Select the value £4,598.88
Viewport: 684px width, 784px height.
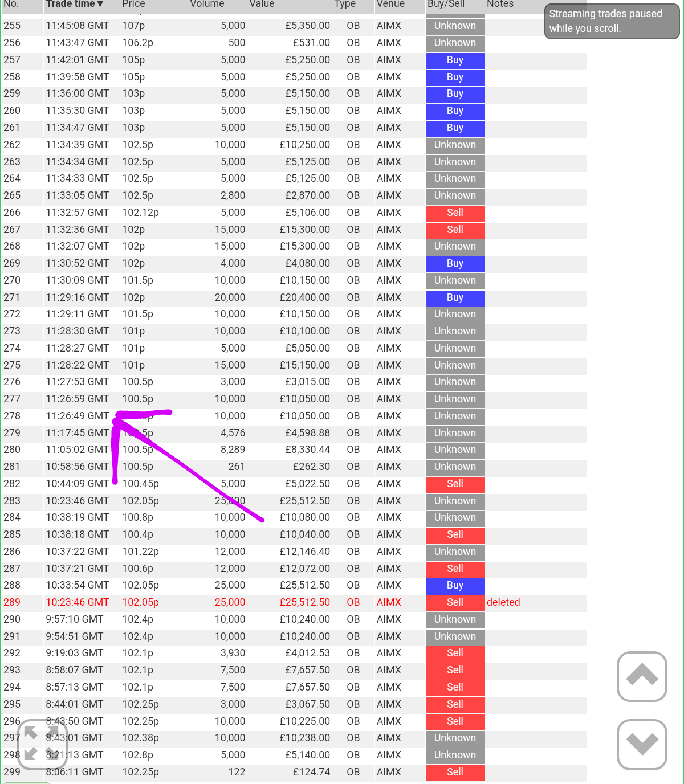tap(308, 433)
